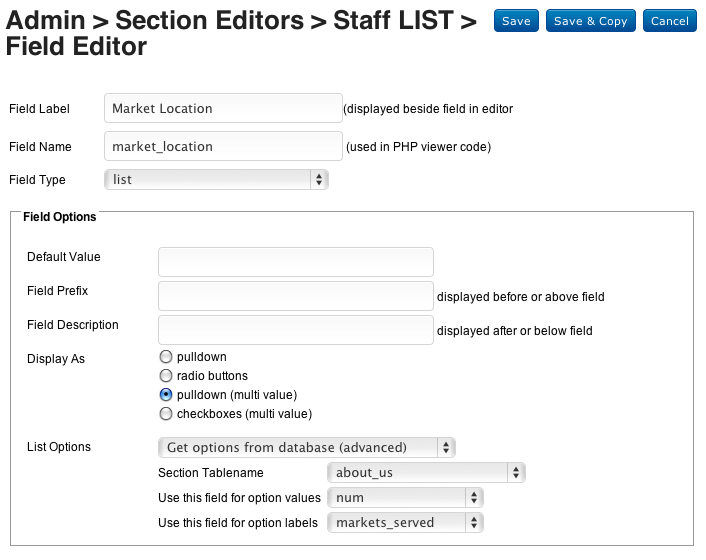The width and height of the screenshot is (706, 560).
Task: Open the option values num dropdown
Action: [405, 497]
